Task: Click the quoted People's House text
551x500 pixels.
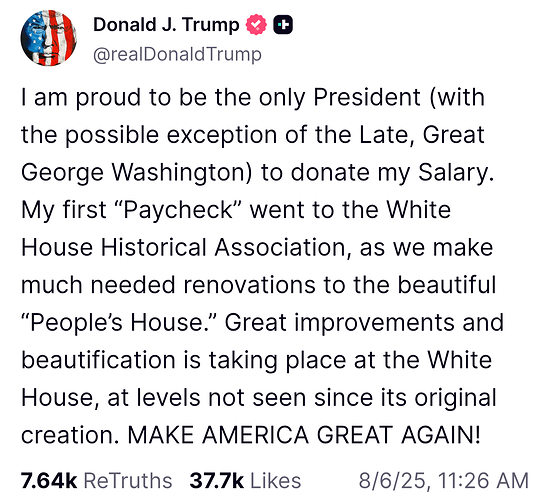Action: 120,323
